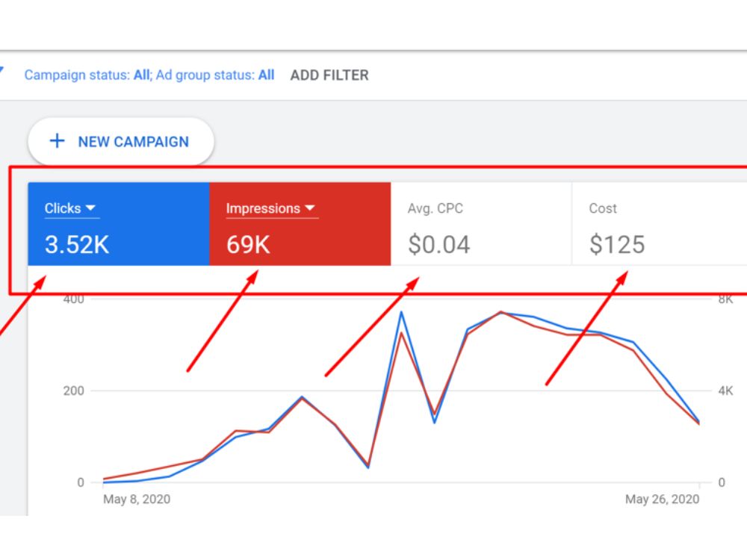Click the filter funnel icon at left edge
This screenshot has height=560, width=747.
(1, 70)
